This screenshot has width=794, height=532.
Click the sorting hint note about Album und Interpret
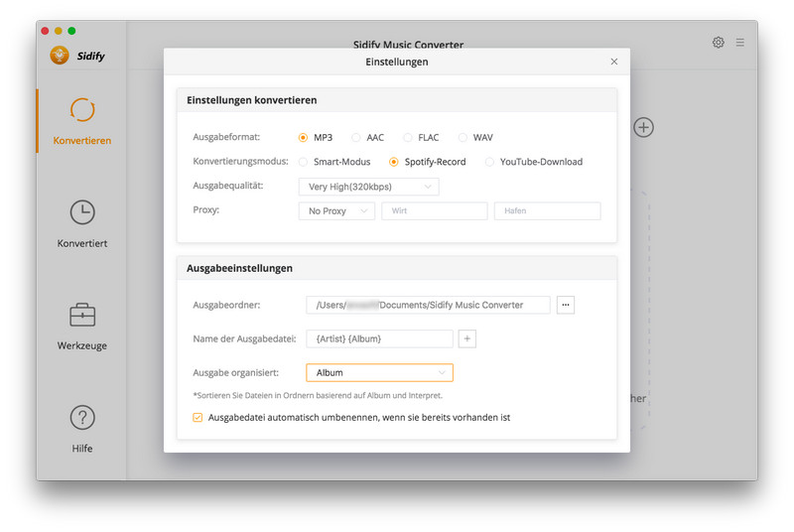tap(318, 395)
